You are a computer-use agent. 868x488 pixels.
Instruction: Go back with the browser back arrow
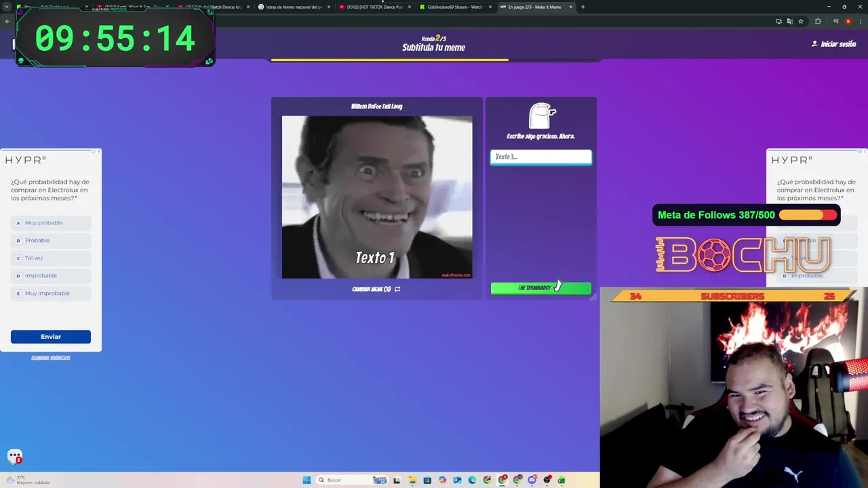point(7,22)
